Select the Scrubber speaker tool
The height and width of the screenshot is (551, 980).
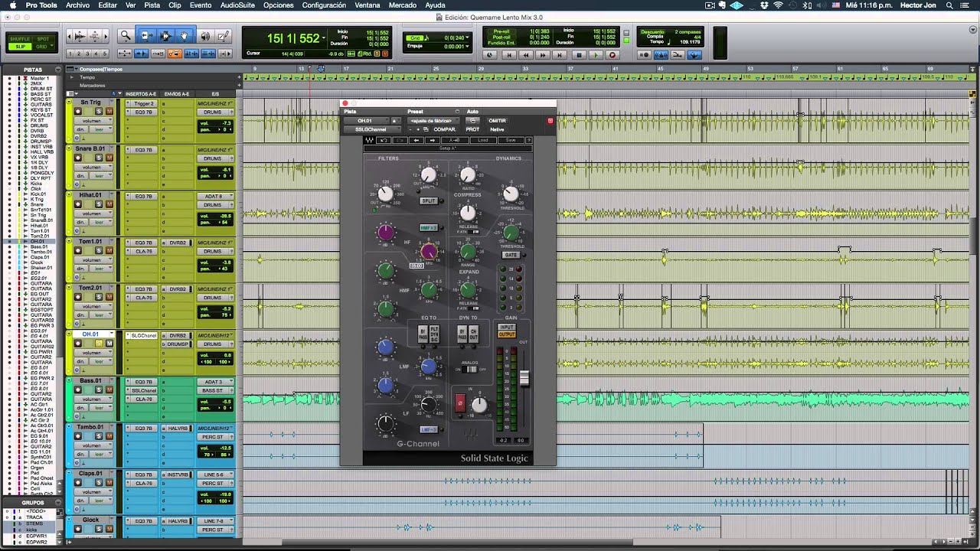(x=205, y=36)
